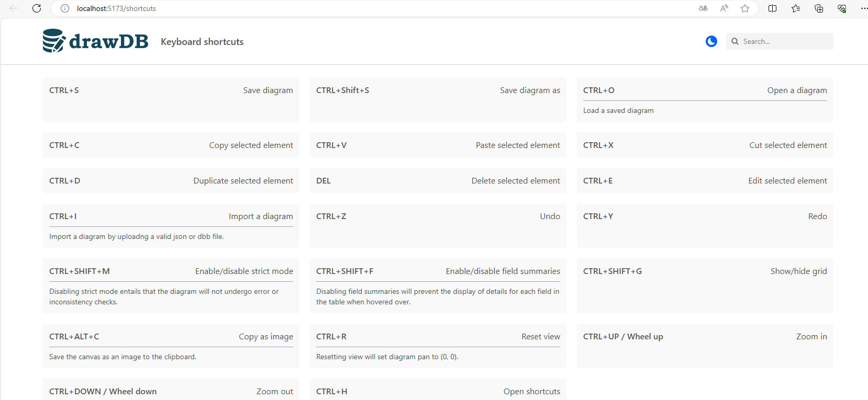This screenshot has height=400, width=868.
Task: Click the Search input field
Action: coord(780,41)
